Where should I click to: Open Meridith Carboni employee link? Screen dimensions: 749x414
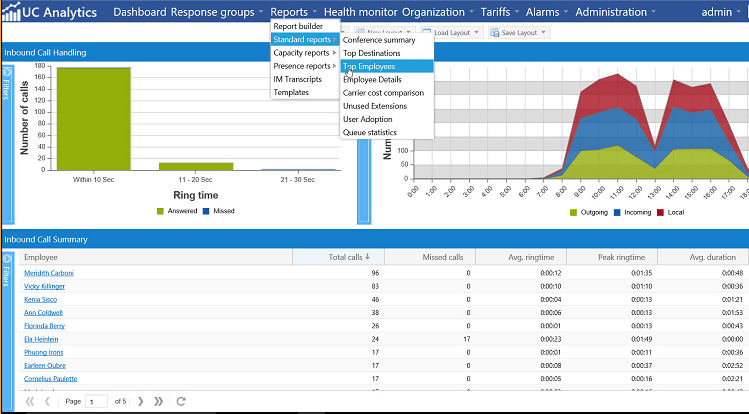pos(49,273)
